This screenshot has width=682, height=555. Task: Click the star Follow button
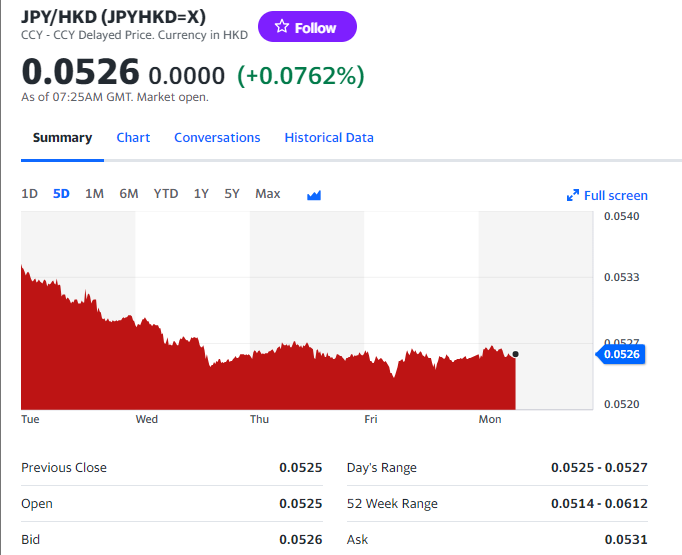(307, 28)
